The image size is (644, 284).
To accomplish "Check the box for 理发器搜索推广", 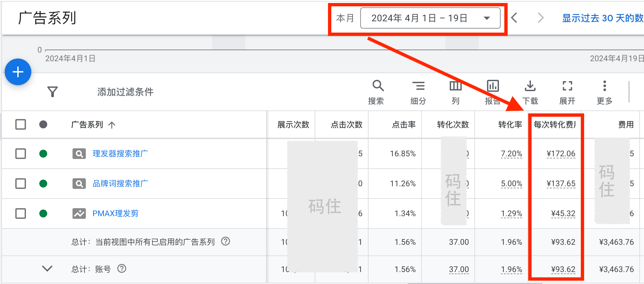I will [21, 154].
